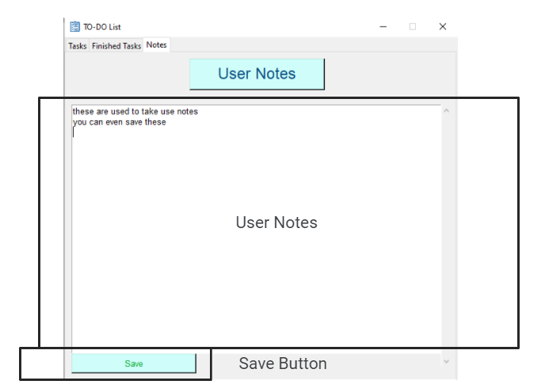545x392 pixels.
Task: Open the Finished Tasks tab
Action: (x=116, y=46)
